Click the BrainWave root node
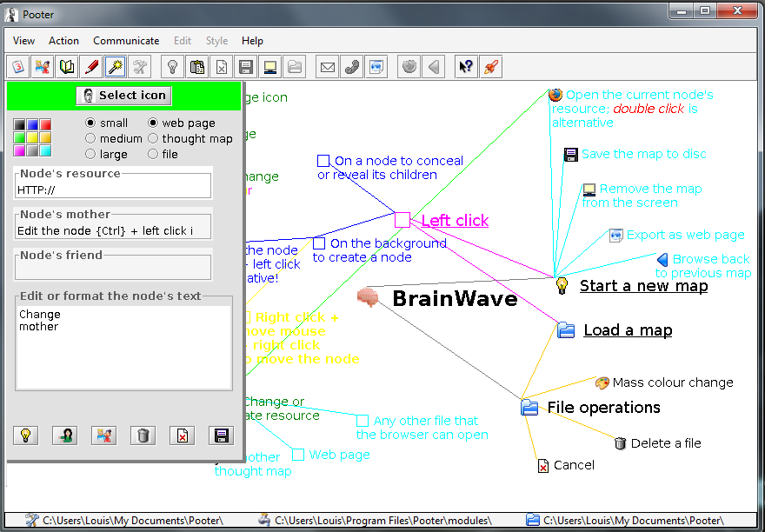Image resolution: width=765 pixels, height=532 pixels. tap(455, 298)
